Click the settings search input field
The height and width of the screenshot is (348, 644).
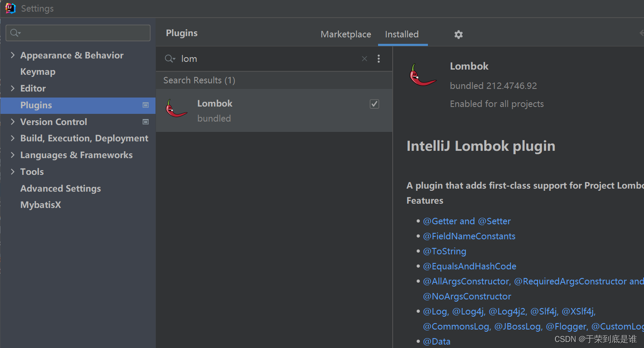(82, 33)
